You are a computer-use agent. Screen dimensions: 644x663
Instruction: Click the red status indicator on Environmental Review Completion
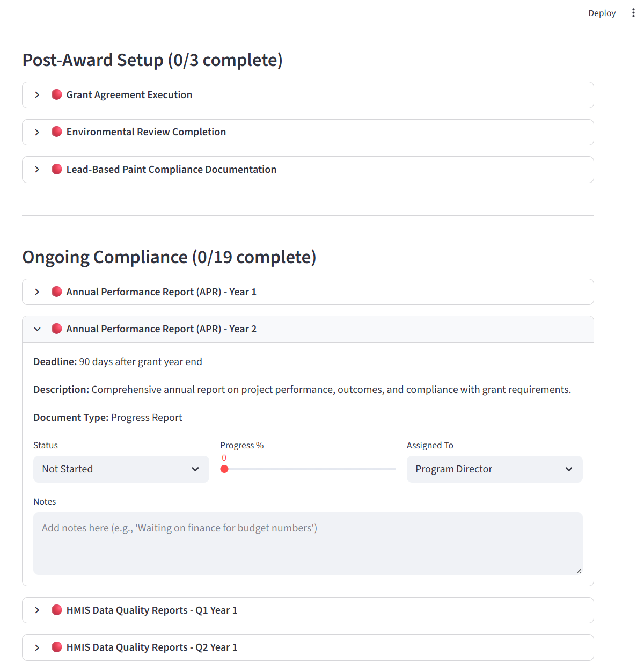[56, 132]
